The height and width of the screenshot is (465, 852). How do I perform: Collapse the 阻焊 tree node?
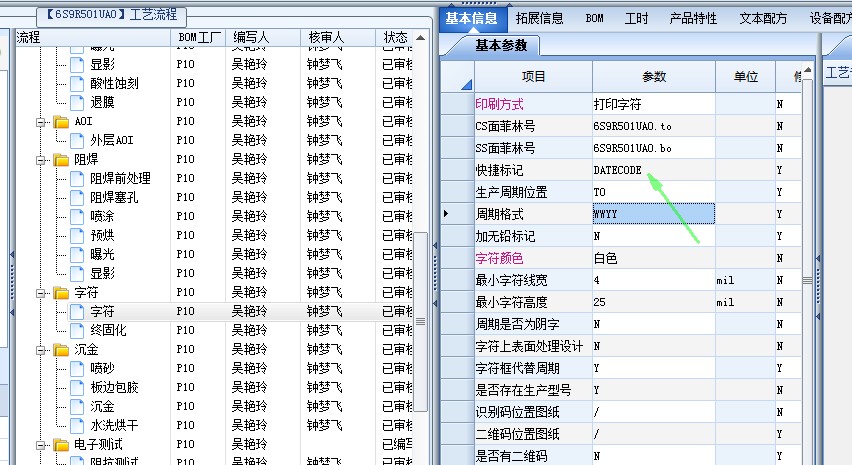coord(41,160)
